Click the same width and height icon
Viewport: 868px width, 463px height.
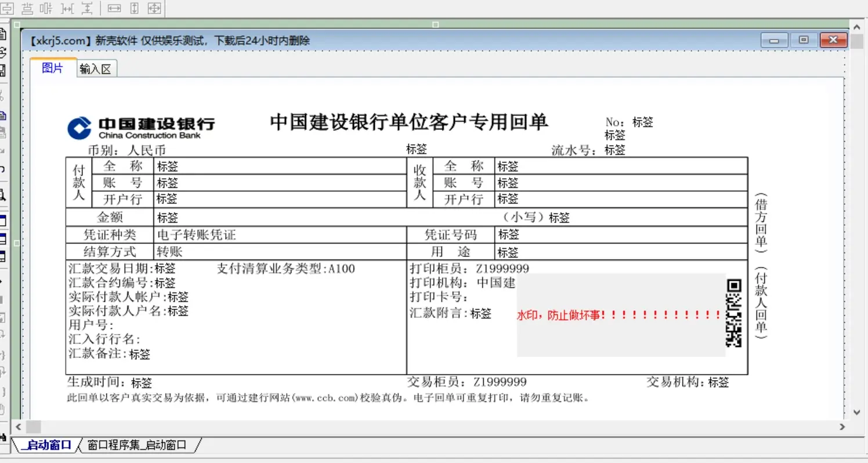(x=154, y=8)
